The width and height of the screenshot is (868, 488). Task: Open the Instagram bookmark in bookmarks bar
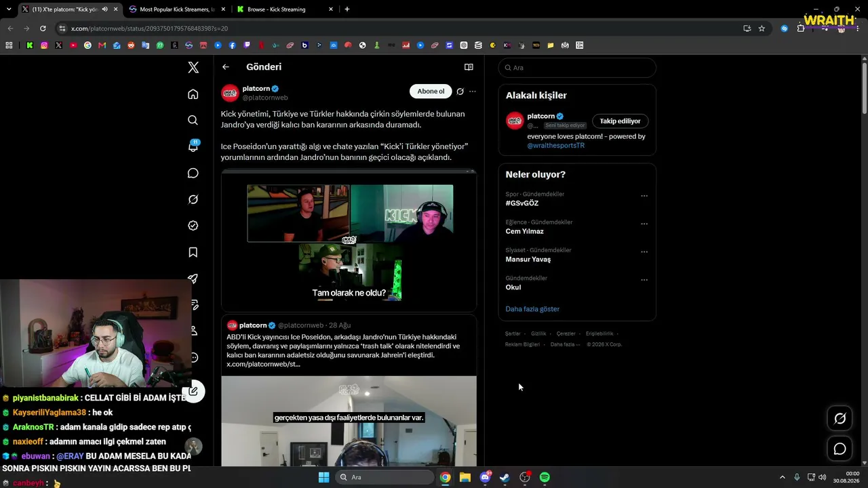[44, 45]
